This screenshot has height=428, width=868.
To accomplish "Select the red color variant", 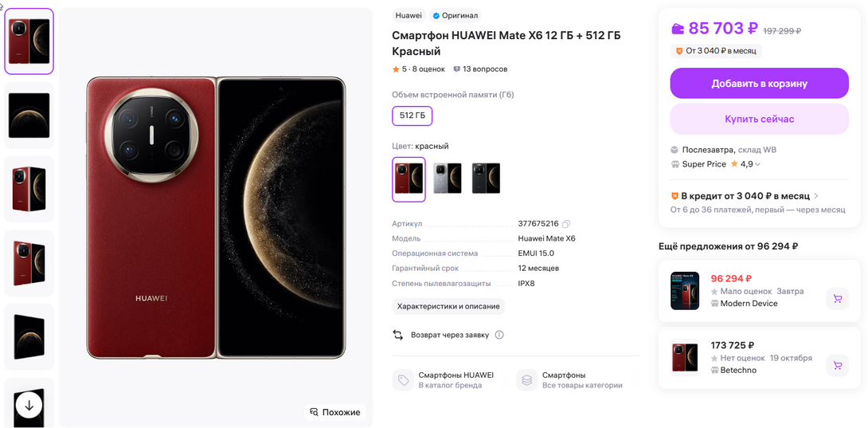I will coord(409,179).
